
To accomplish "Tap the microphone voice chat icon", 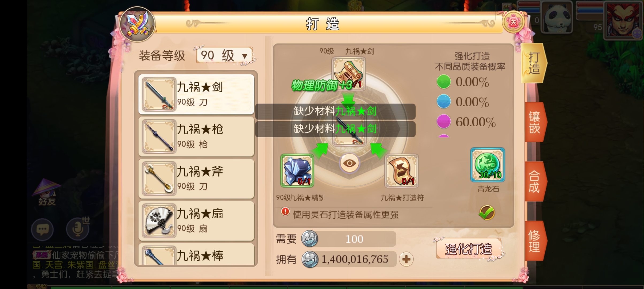I will point(78,229).
